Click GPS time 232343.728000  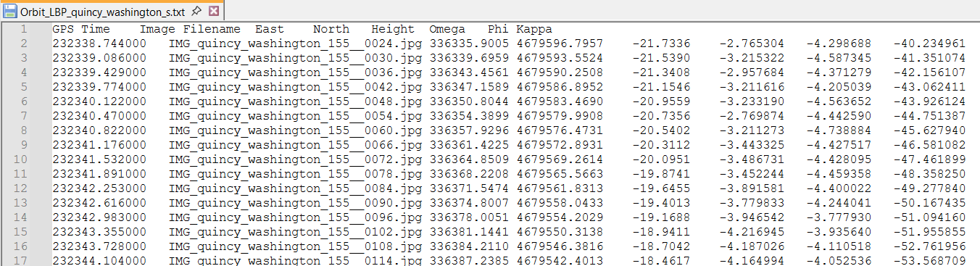[99, 246]
